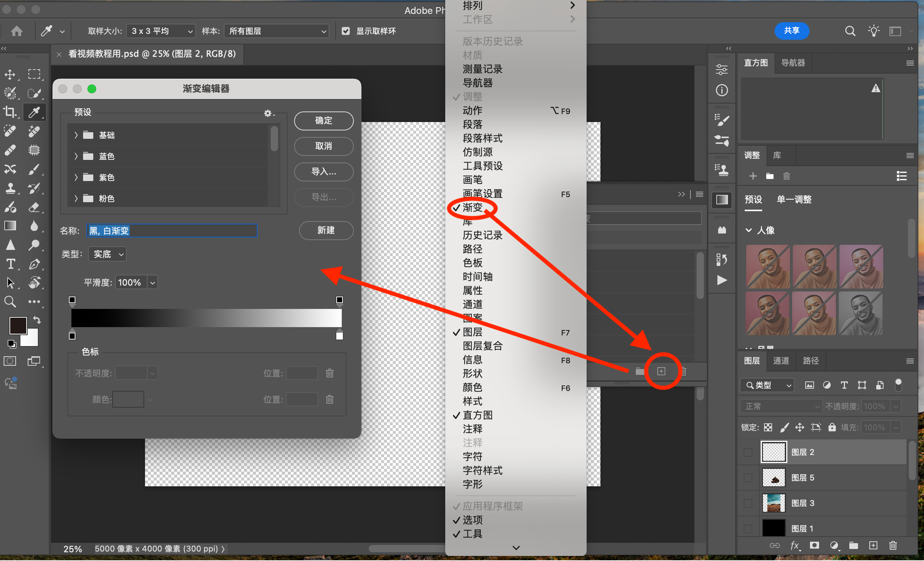Click the OK button in Gradient Editor

coord(324,121)
